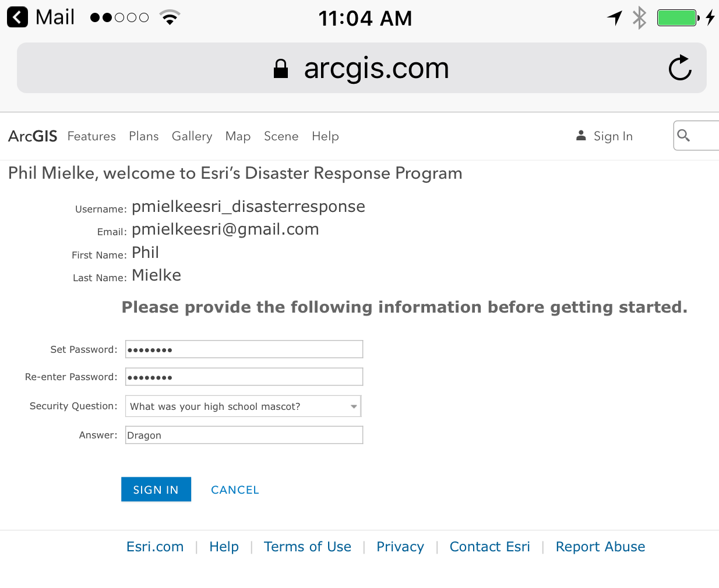
Task: Click the CANCEL link
Action: pos(235,490)
